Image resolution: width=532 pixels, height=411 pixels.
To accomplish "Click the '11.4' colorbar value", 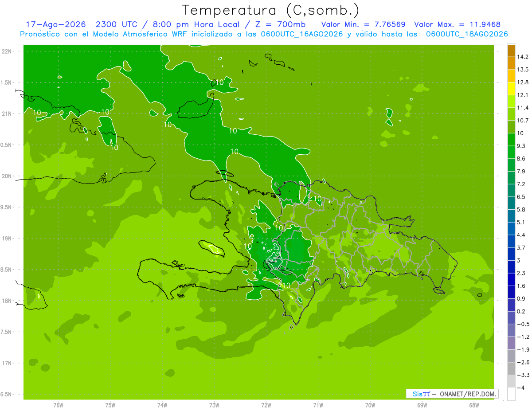I will (523, 108).
